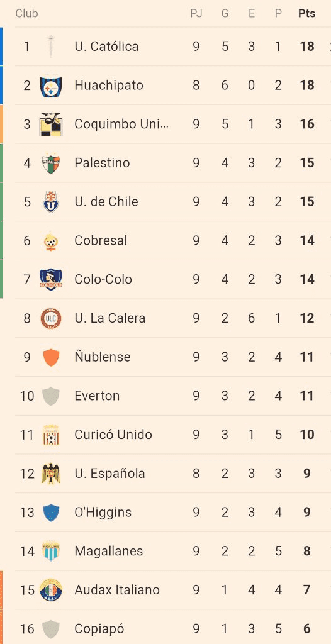Click the Magallanes club badge
Image resolution: width=331 pixels, height=644 pixels.
(x=51, y=551)
